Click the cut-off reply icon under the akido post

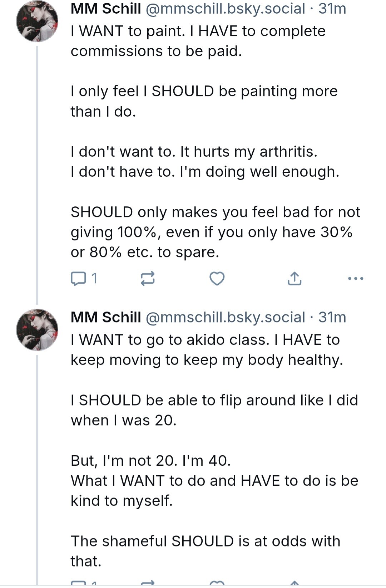click(78, 583)
